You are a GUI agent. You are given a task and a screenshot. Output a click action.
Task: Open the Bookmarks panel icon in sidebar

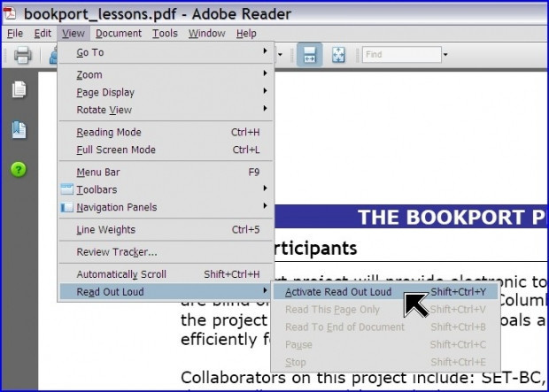(x=19, y=130)
